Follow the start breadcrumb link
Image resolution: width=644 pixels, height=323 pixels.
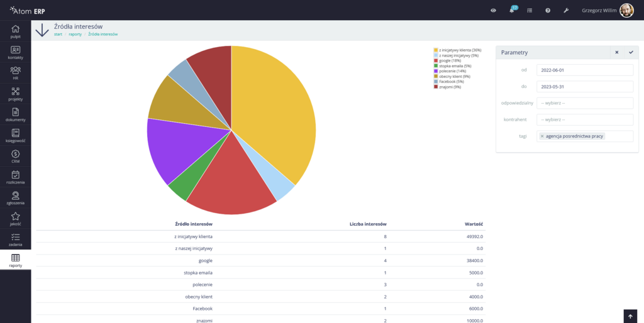[58, 35]
